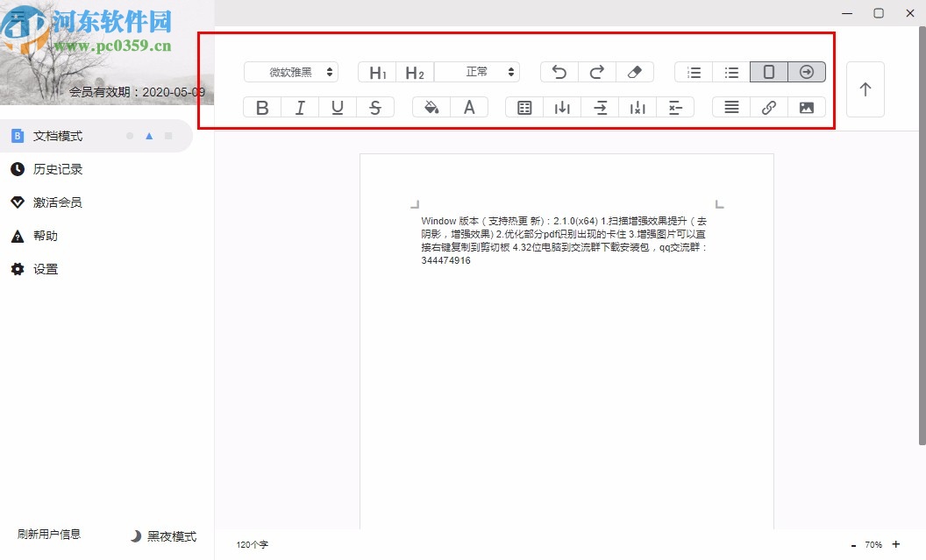Image resolution: width=926 pixels, height=560 pixels.
Task: Insert table row icon
Action: click(600, 108)
